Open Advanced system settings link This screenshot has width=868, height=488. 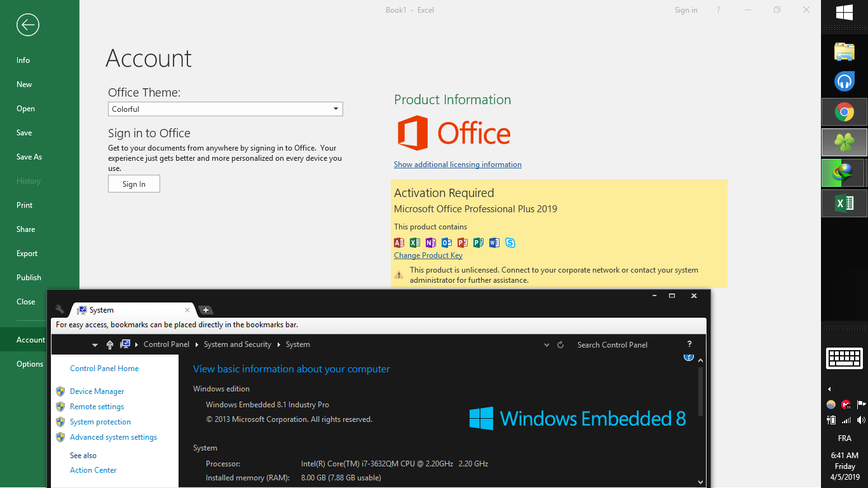114,437
